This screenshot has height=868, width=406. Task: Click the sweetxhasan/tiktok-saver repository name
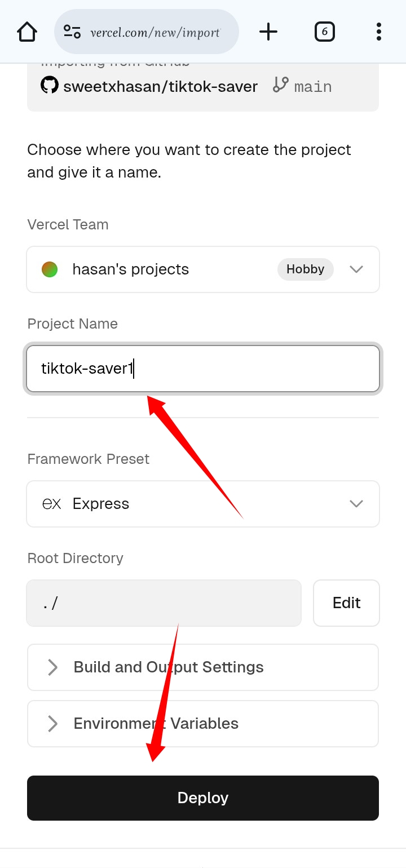(x=160, y=86)
